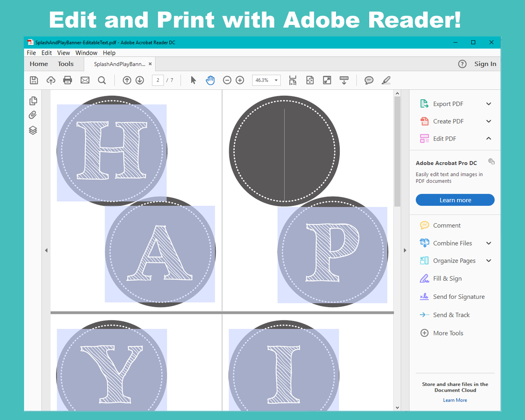This screenshot has width=525, height=420.
Task: Switch to the Tools tab
Action: tap(66, 64)
